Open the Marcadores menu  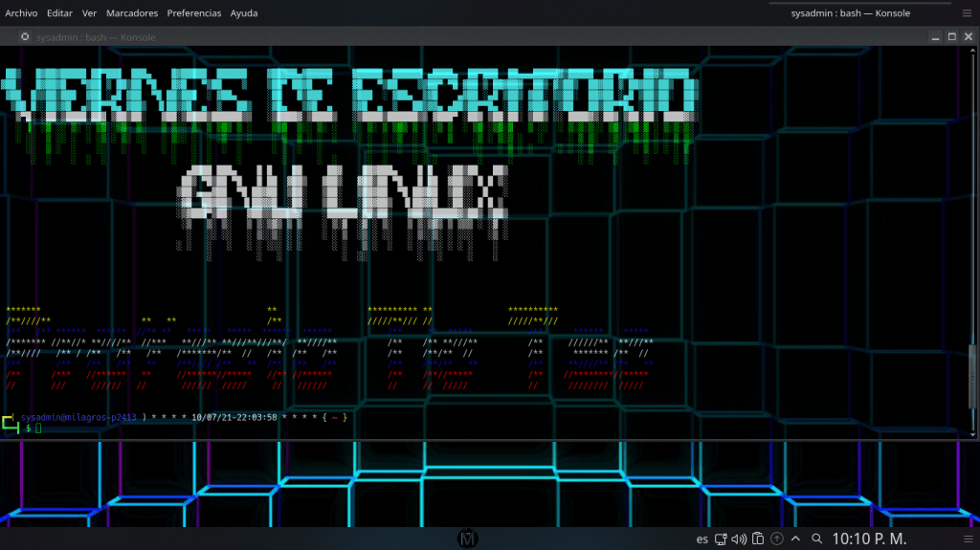pyautogui.click(x=132, y=13)
